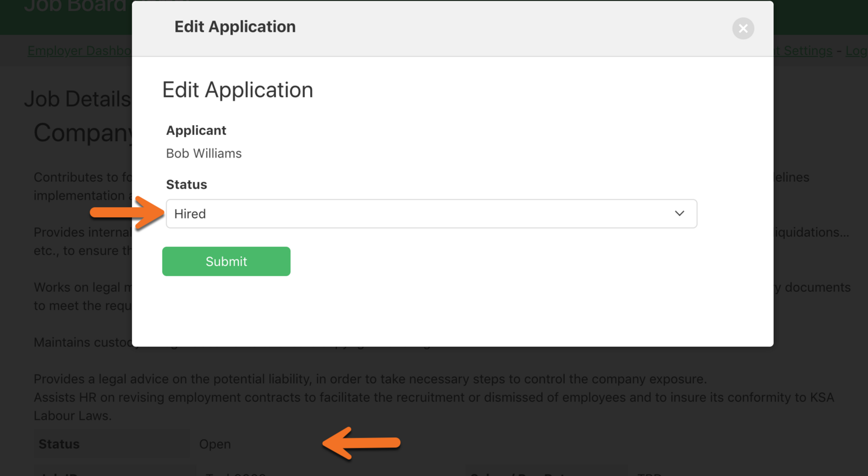Go to the Settings link in navigation

click(808, 51)
